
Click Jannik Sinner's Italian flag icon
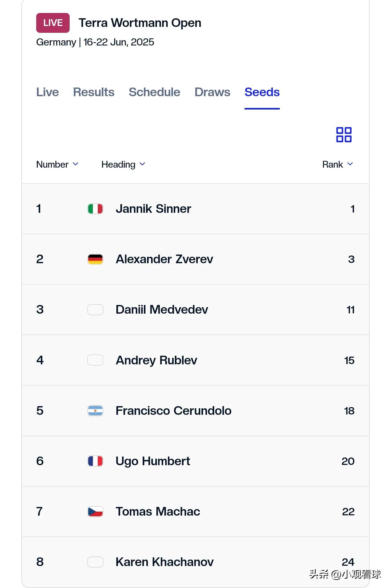click(95, 209)
